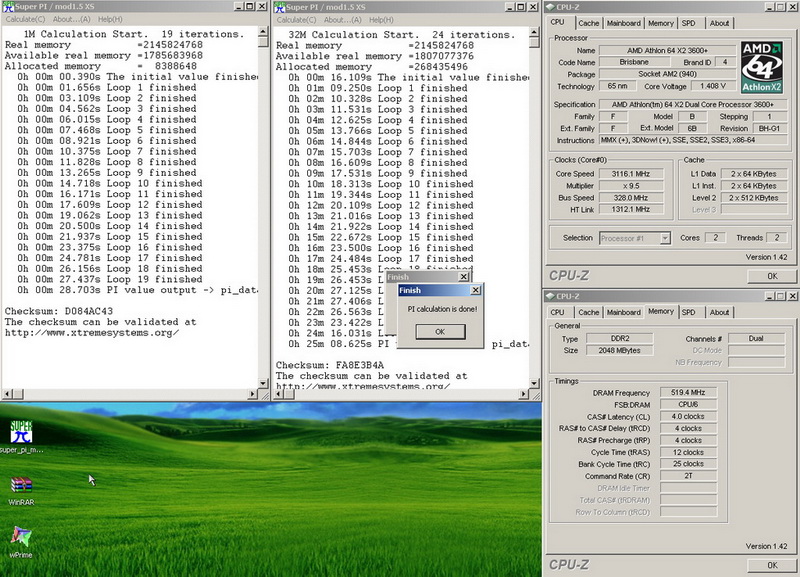The height and width of the screenshot is (577, 800).
Task: Click the CPU-Z title icon in the lower Memory window
Action: (550, 296)
